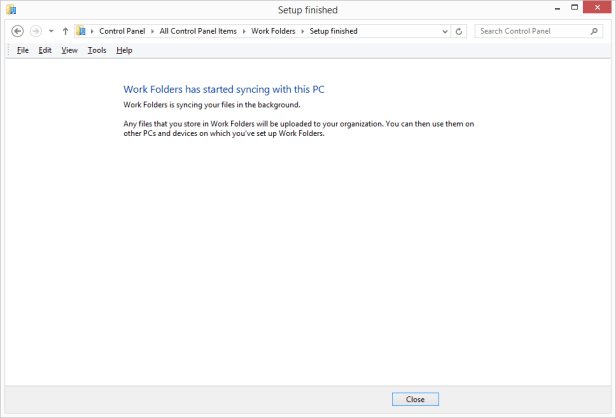Image resolution: width=616 pixels, height=418 pixels.
Task: Open the recent locations dropdown arrow
Action: tap(51, 31)
